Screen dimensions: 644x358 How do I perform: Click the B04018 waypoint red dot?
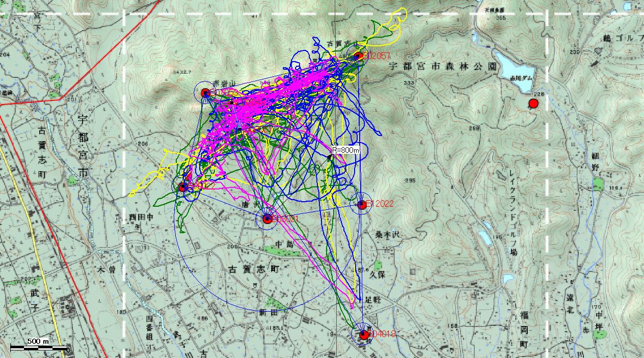pyautogui.click(x=364, y=335)
